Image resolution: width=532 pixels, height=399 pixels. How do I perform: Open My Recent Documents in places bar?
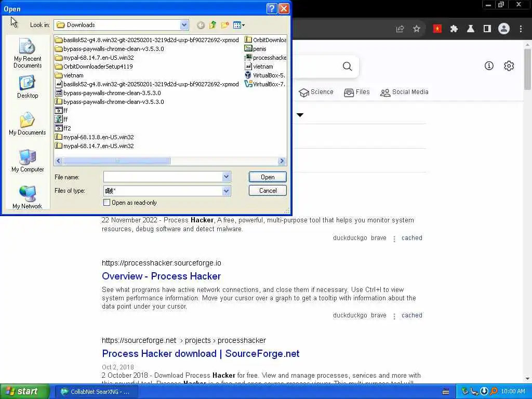(28, 54)
